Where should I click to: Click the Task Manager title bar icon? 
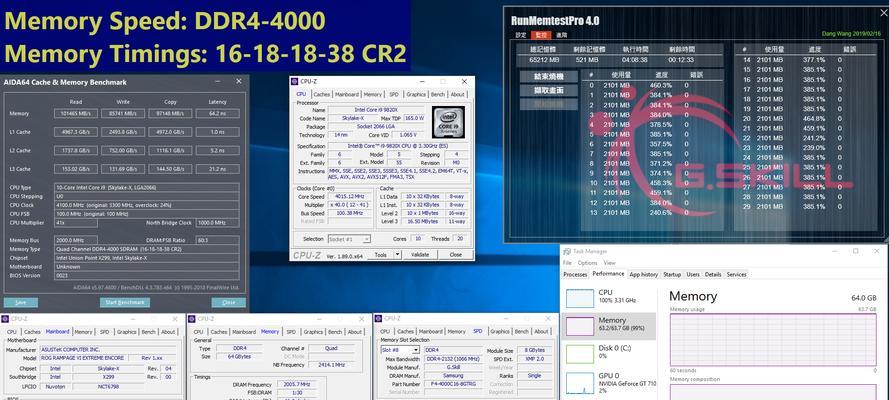point(568,251)
